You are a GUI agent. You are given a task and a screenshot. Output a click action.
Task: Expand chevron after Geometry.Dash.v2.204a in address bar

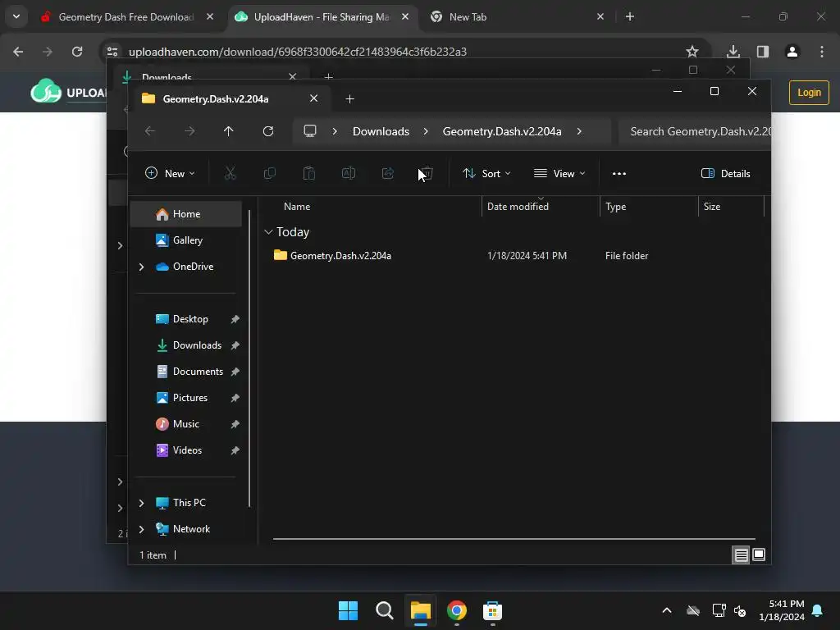579,131
